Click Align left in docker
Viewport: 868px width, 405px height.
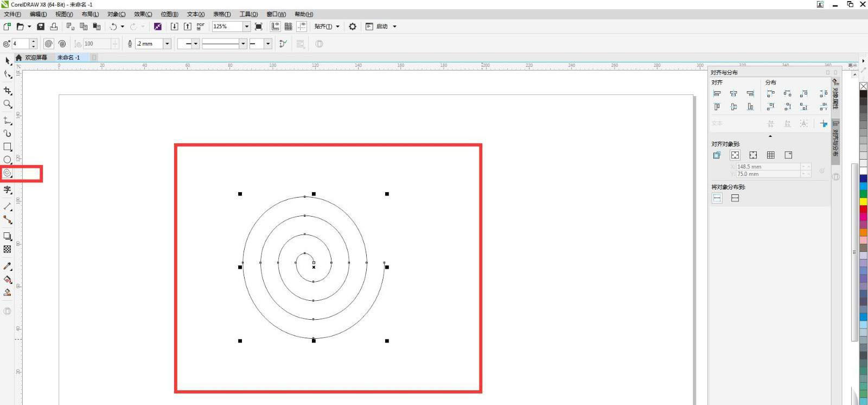tap(717, 93)
